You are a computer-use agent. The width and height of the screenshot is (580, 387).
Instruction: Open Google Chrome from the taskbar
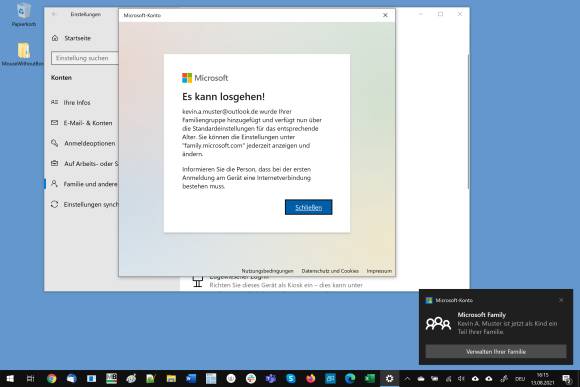[x=51, y=378]
